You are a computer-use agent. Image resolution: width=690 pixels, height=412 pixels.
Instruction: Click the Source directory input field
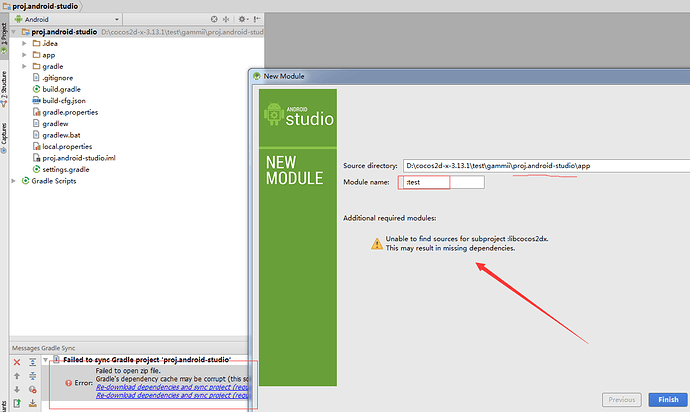coord(546,166)
